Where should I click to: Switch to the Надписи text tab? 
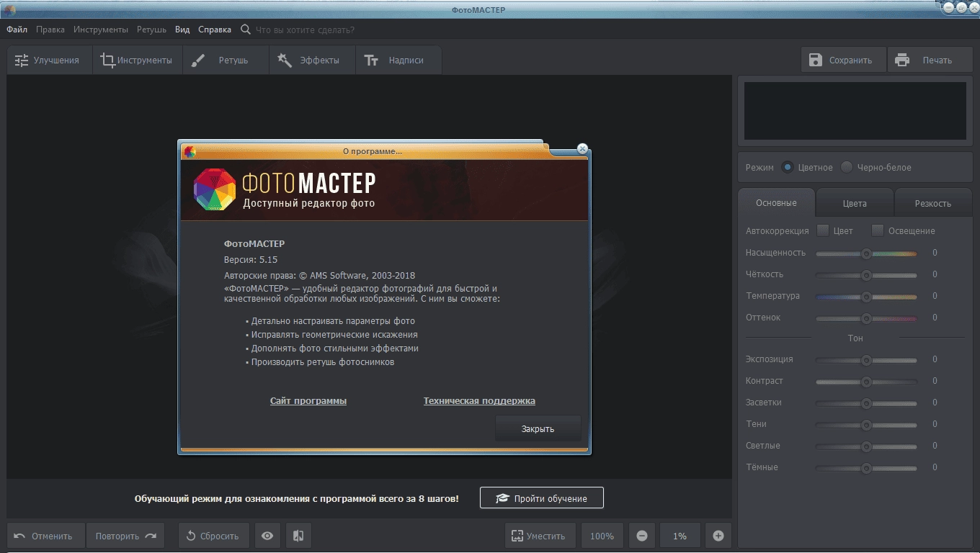398,60
